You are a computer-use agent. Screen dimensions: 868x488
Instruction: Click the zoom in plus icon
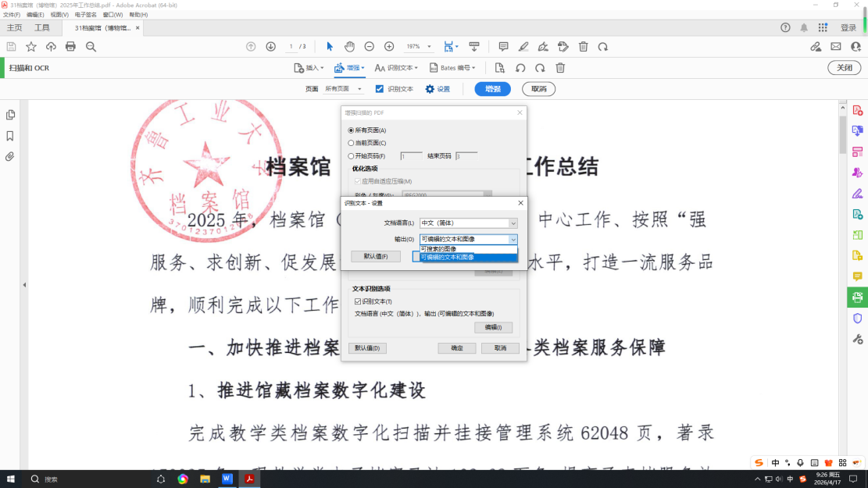tap(389, 47)
